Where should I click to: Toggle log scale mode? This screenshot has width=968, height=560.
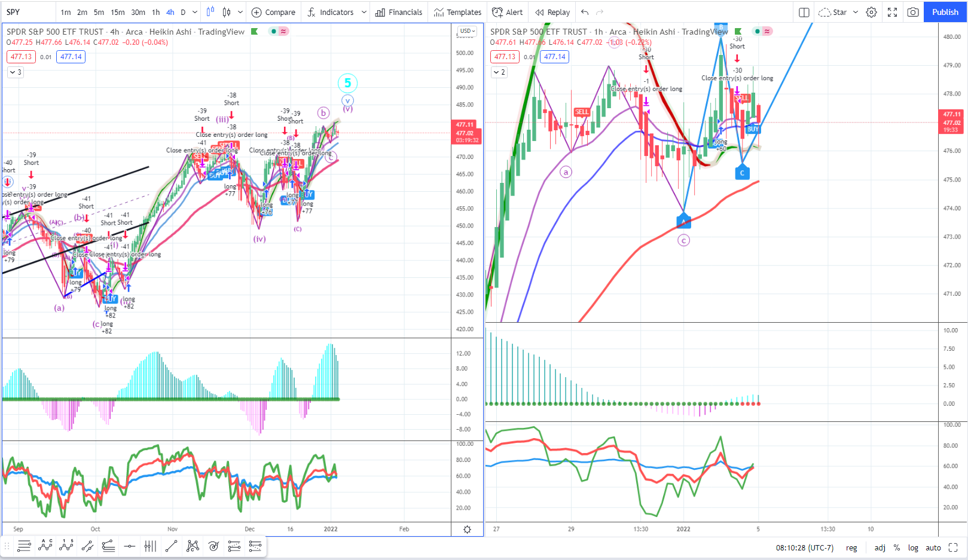click(913, 547)
